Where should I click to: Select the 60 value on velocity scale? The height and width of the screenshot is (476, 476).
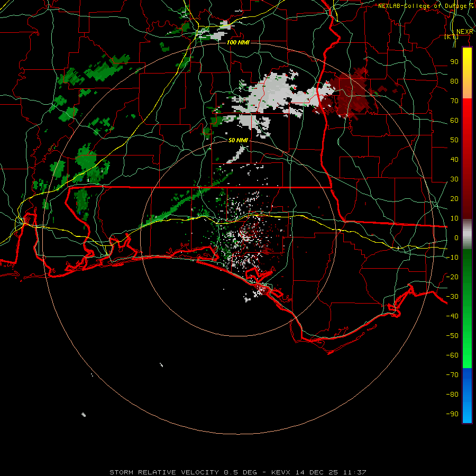[454, 121]
